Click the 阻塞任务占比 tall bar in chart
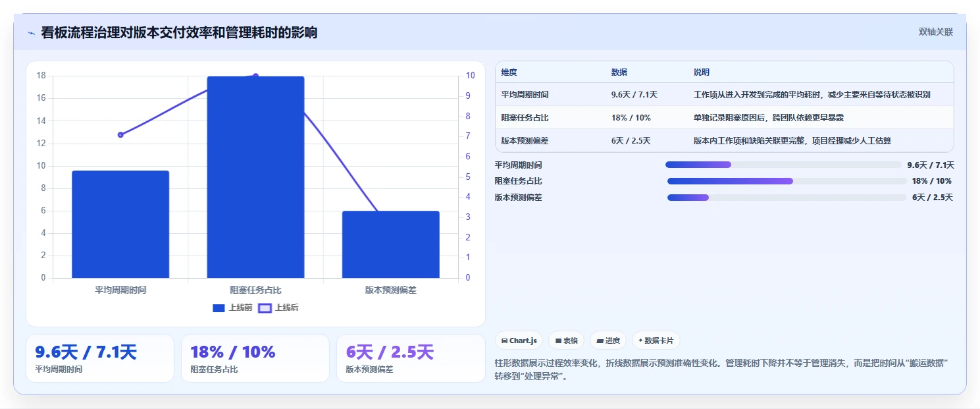980x409 pixels. click(255, 177)
